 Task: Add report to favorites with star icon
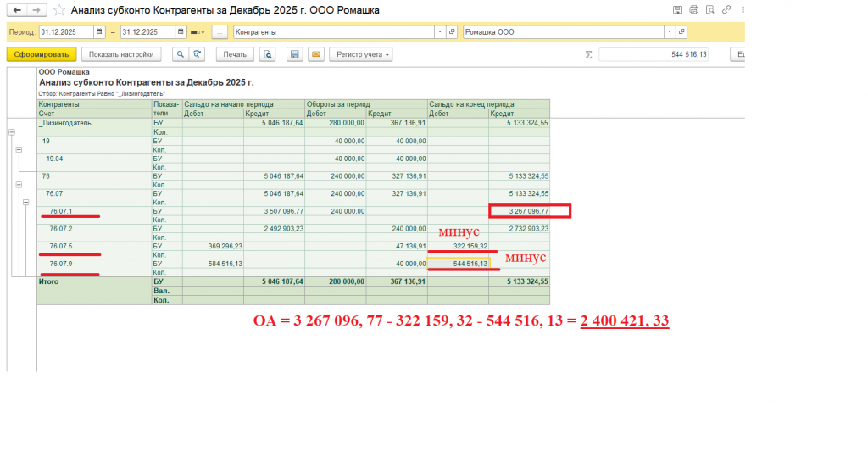(59, 10)
